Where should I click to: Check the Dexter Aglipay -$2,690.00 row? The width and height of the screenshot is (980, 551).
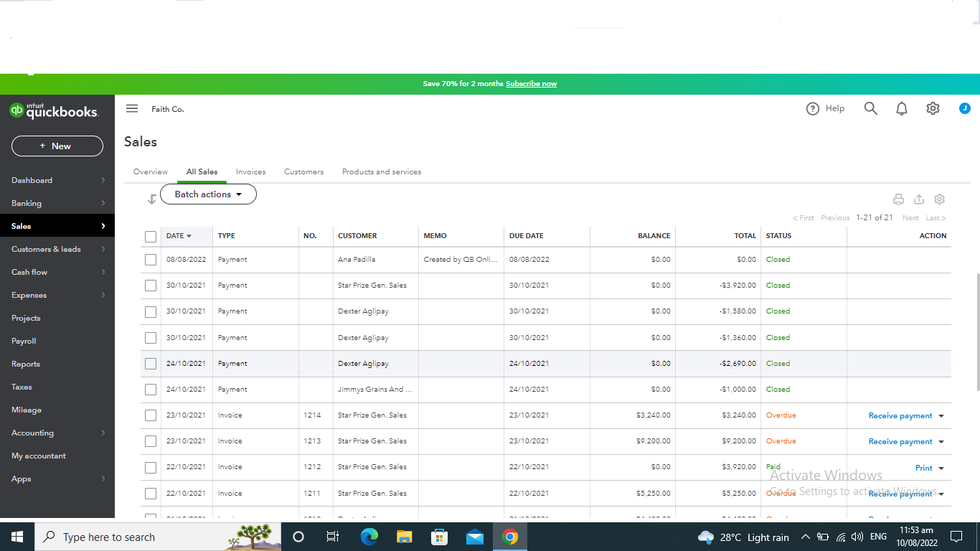click(151, 364)
